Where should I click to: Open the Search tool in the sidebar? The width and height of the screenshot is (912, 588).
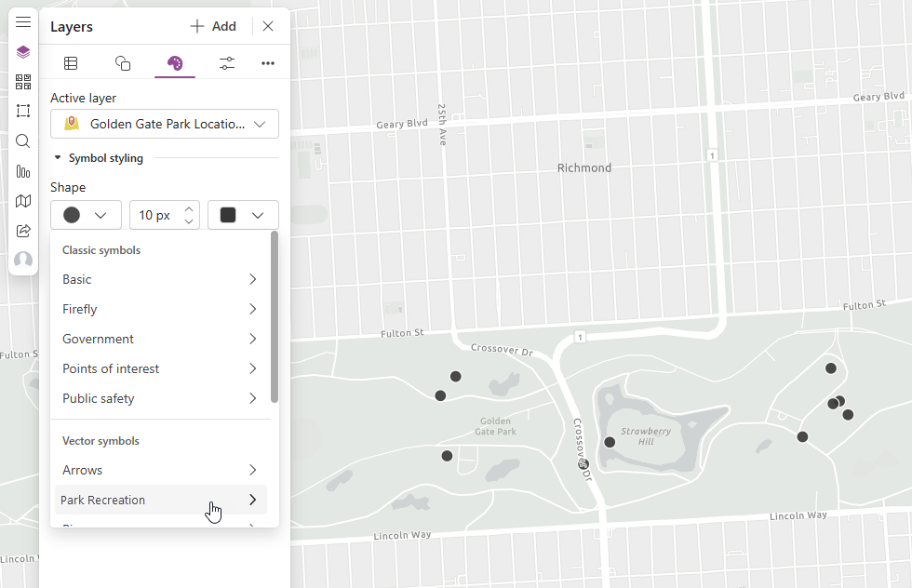[x=22, y=140]
